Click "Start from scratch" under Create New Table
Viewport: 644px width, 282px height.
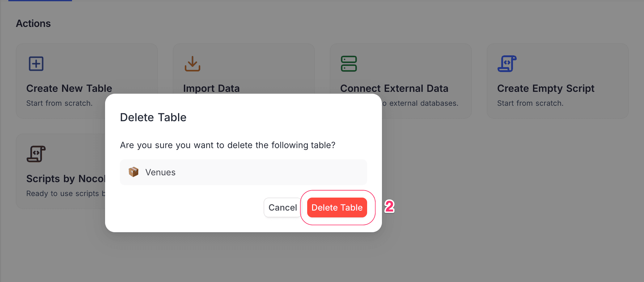[x=59, y=103]
